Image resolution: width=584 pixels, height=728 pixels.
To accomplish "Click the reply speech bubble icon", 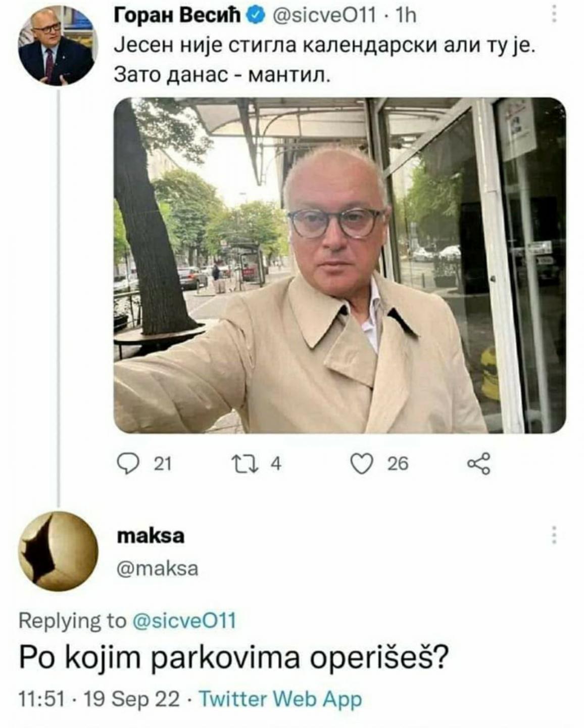I will click(128, 463).
